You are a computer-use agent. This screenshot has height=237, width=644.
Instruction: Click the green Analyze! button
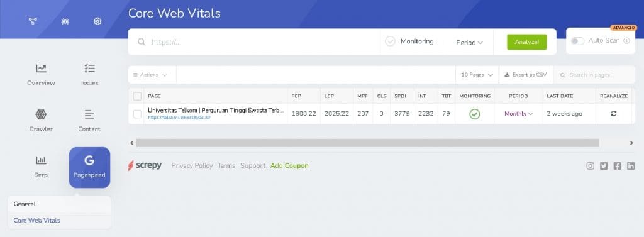pos(527,42)
